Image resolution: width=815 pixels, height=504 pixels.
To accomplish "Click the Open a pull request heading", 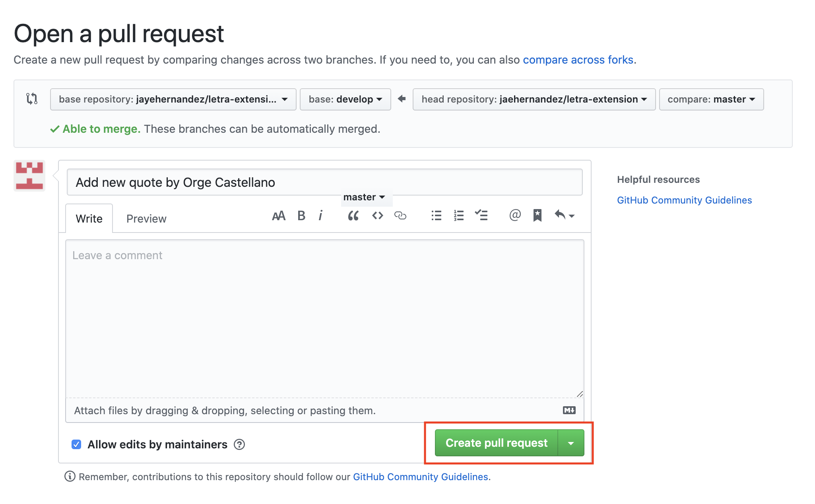I will (x=119, y=33).
